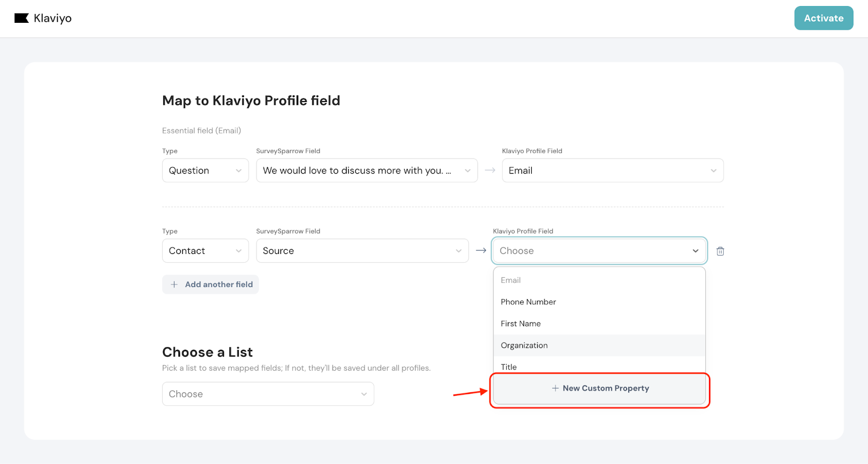Click the plus icon beside New Custom Property
868x464 pixels.
pos(555,389)
